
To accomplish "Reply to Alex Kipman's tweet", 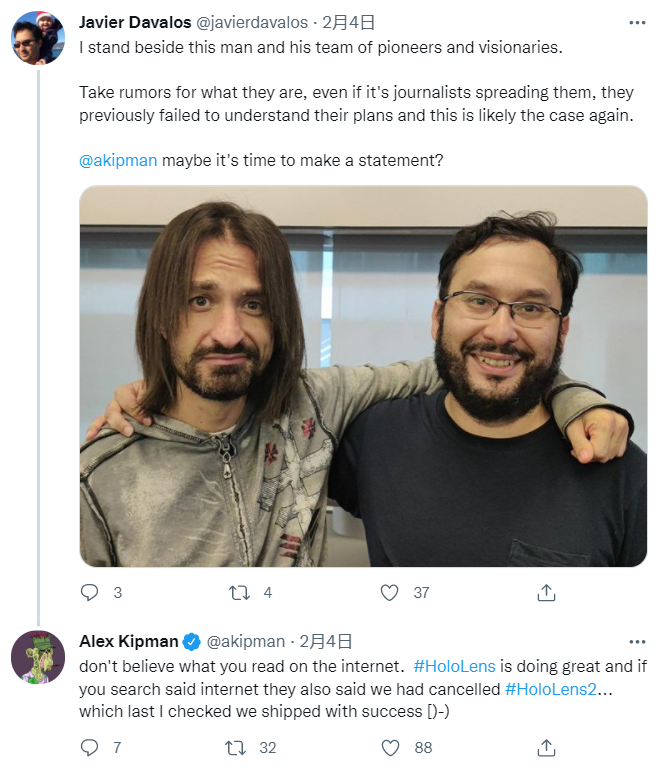I will point(90,747).
